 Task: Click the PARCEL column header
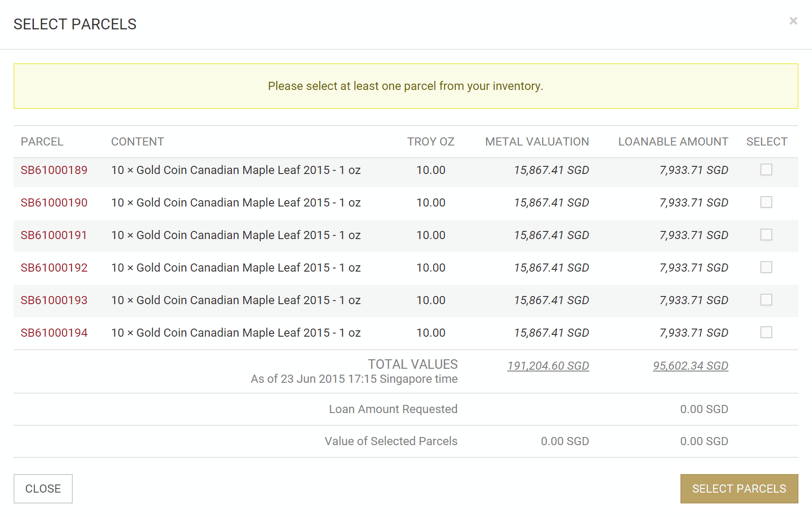tap(42, 141)
